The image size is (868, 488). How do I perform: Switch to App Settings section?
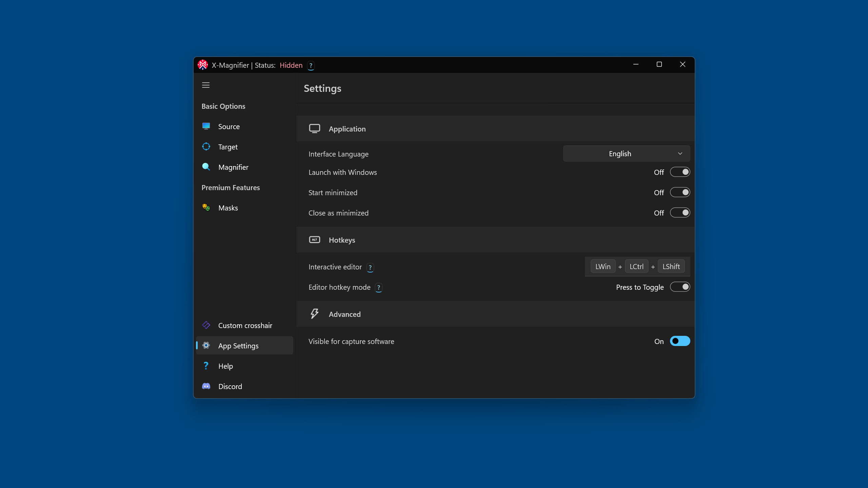(x=238, y=345)
